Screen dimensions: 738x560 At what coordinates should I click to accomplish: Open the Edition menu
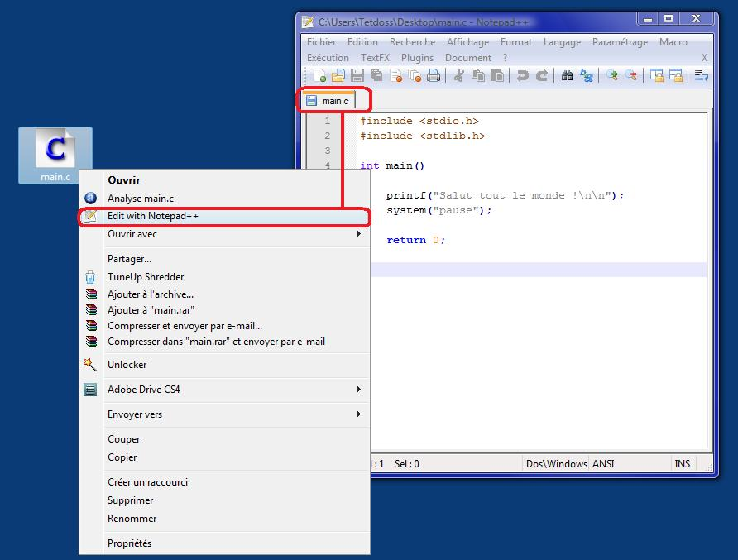point(362,42)
